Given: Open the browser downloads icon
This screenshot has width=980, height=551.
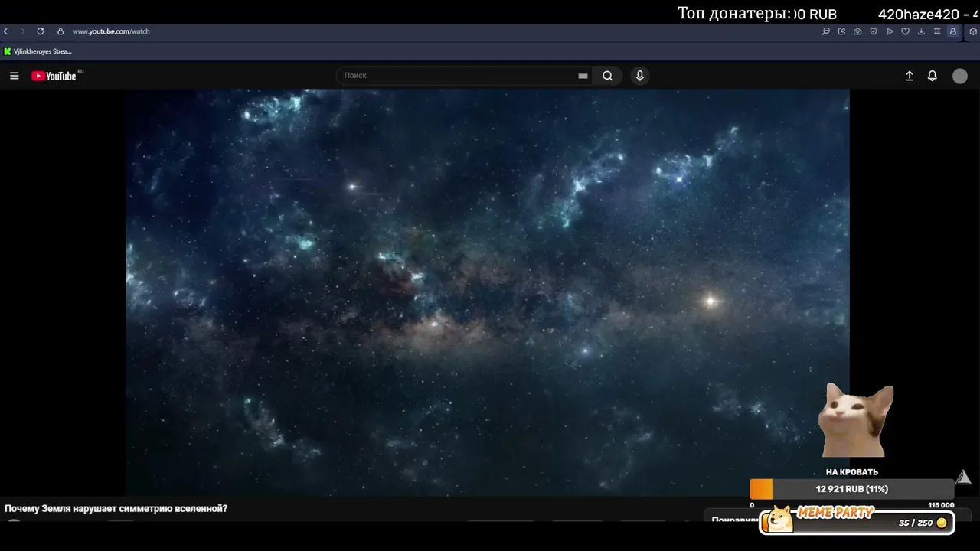Looking at the screenshot, I should 921,31.
